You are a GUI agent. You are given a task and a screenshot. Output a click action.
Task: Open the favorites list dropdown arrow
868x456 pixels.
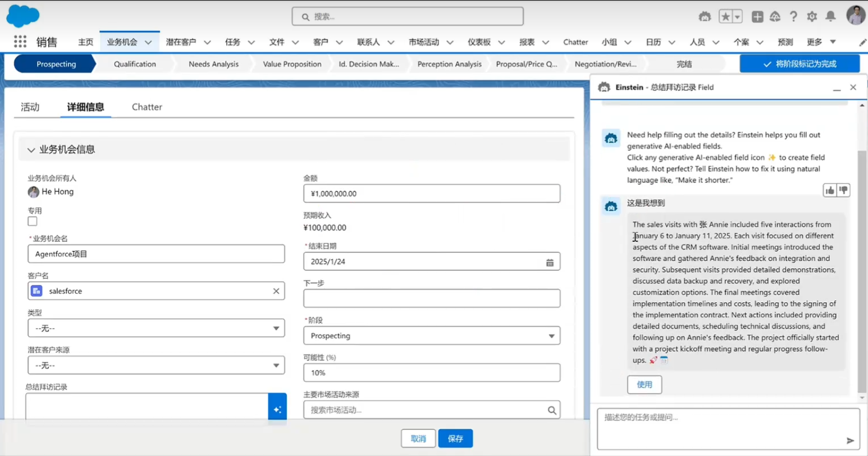click(737, 17)
